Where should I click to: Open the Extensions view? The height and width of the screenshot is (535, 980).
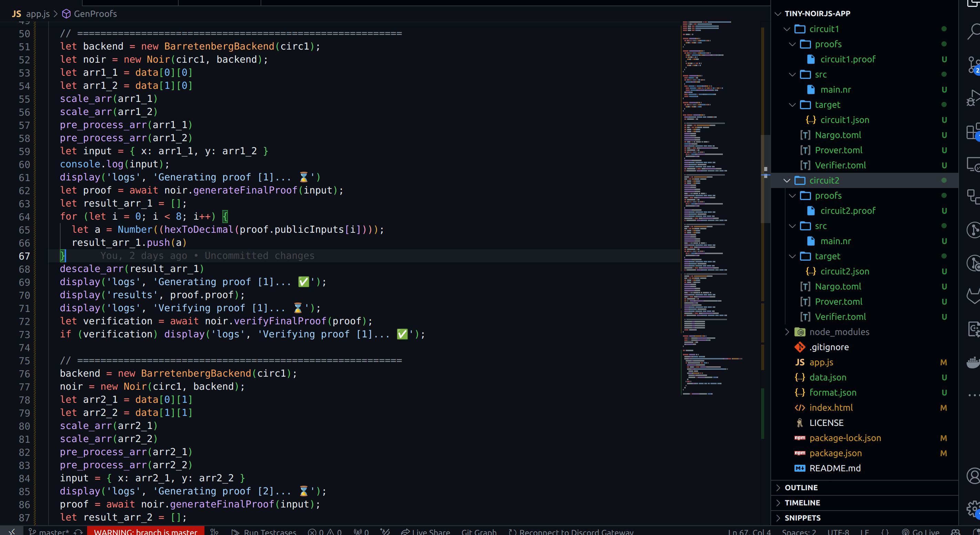click(x=973, y=131)
